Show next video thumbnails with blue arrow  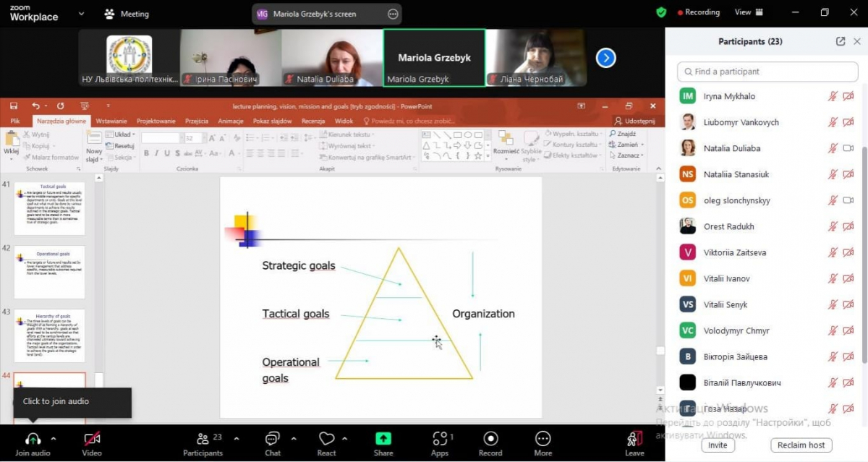pyautogui.click(x=605, y=58)
